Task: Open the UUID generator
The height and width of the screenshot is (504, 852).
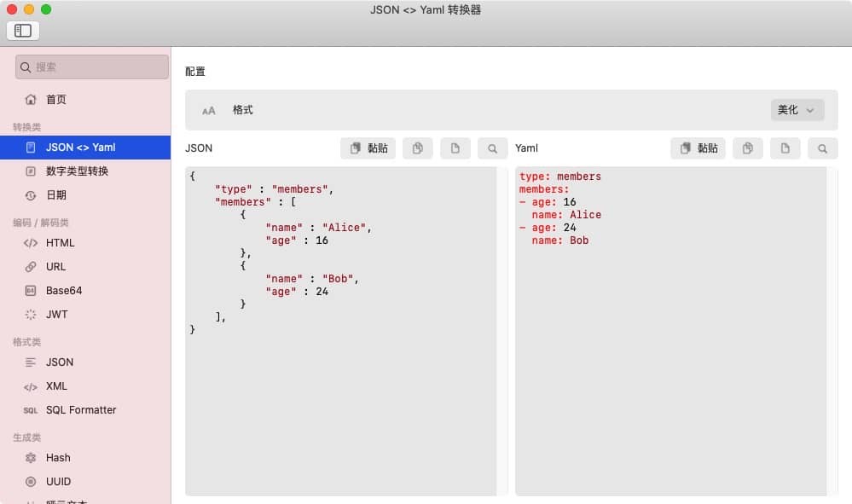Action: [85, 482]
